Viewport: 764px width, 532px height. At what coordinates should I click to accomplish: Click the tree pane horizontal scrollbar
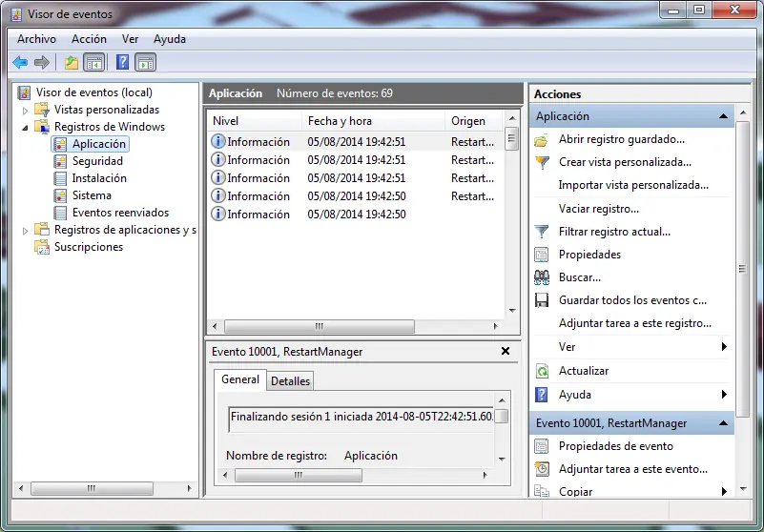(92, 488)
